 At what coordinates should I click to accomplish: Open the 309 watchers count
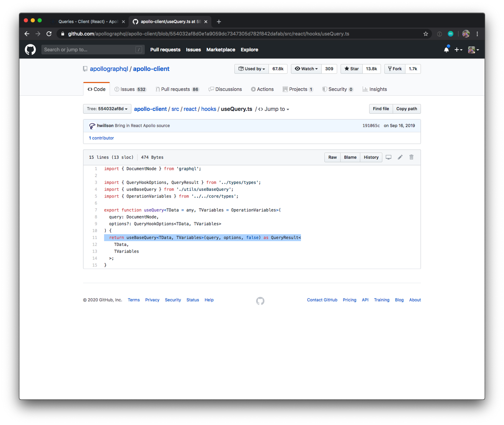pyautogui.click(x=329, y=69)
